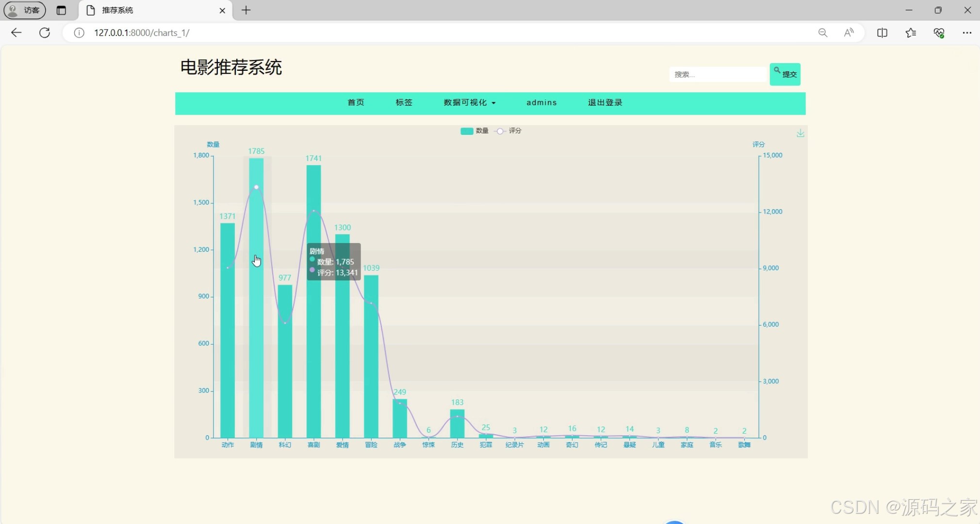The height and width of the screenshot is (524, 980).
Task: Focus the 搜索 input field
Action: coord(717,75)
